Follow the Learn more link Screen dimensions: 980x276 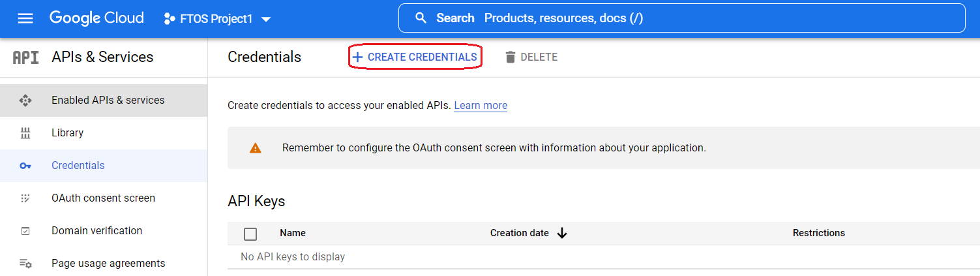point(481,106)
